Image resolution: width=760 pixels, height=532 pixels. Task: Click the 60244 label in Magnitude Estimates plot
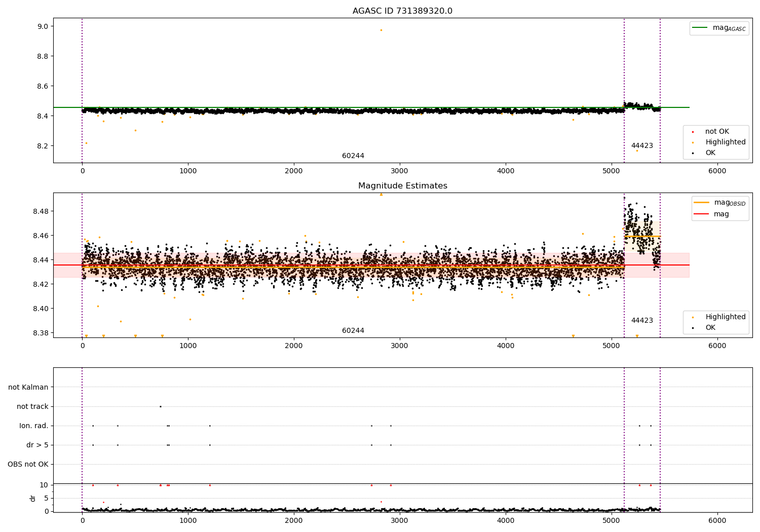(353, 331)
